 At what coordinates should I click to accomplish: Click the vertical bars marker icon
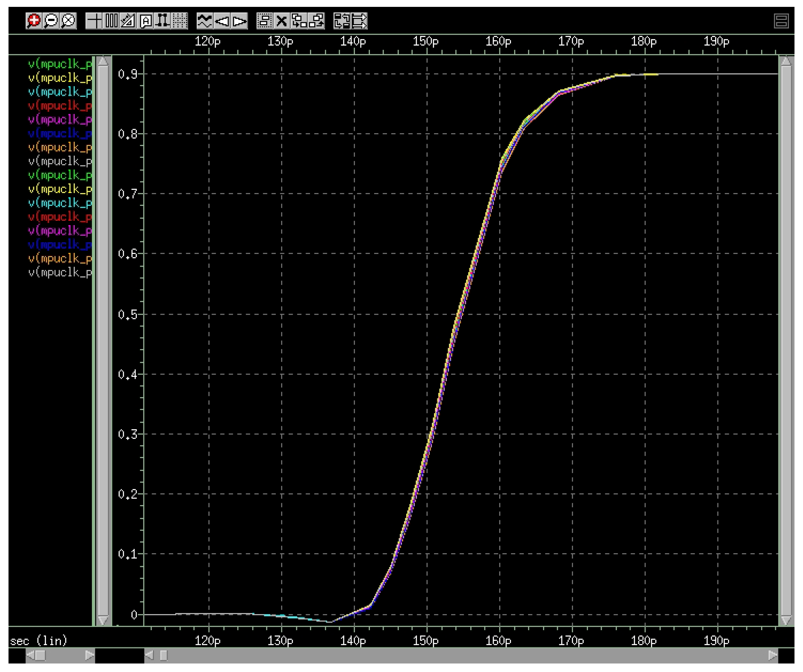click(x=111, y=21)
